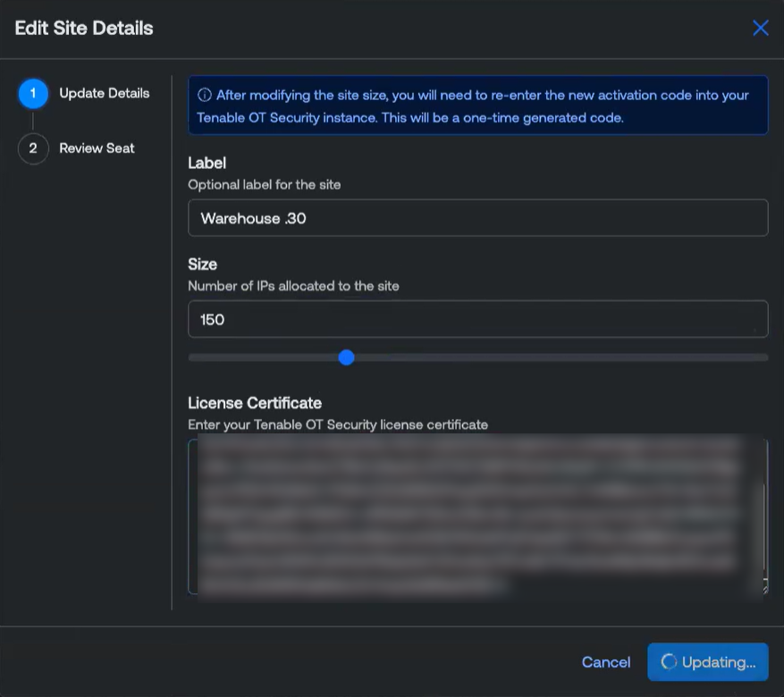Click the License Certificate resize grip
The image size is (784, 697).
click(764, 590)
